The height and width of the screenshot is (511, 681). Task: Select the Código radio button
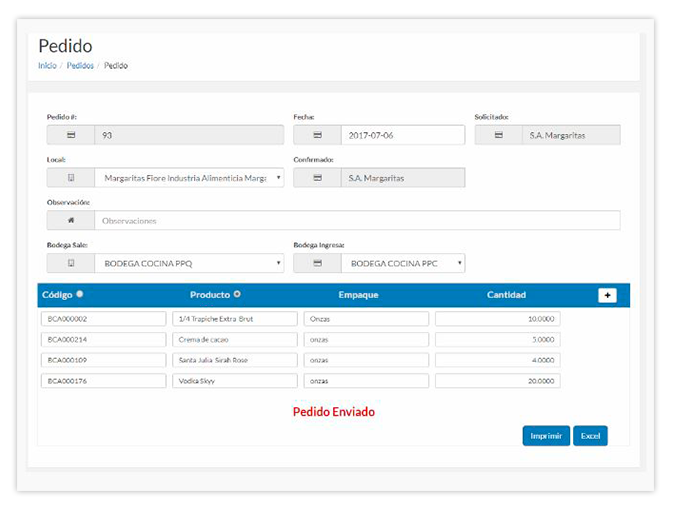coord(80,294)
